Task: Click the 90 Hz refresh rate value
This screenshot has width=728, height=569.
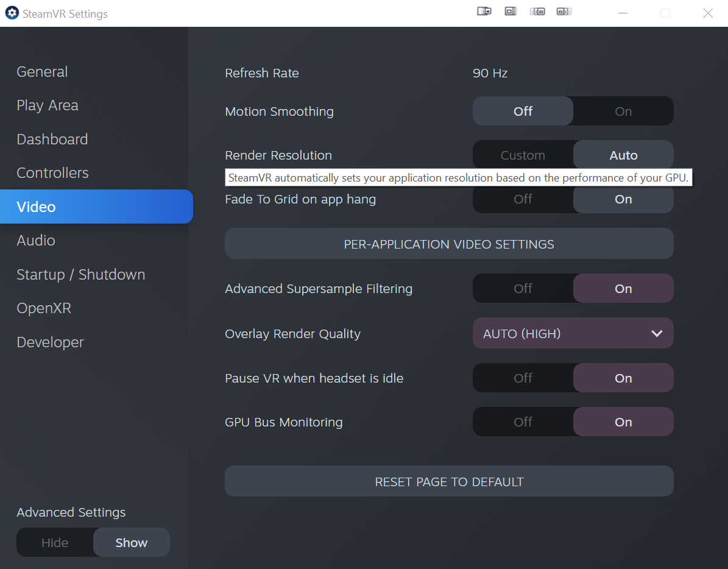Action: (x=490, y=73)
